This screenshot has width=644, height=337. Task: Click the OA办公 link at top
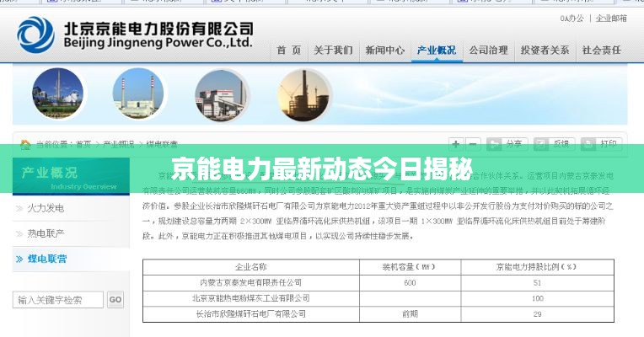pos(572,18)
